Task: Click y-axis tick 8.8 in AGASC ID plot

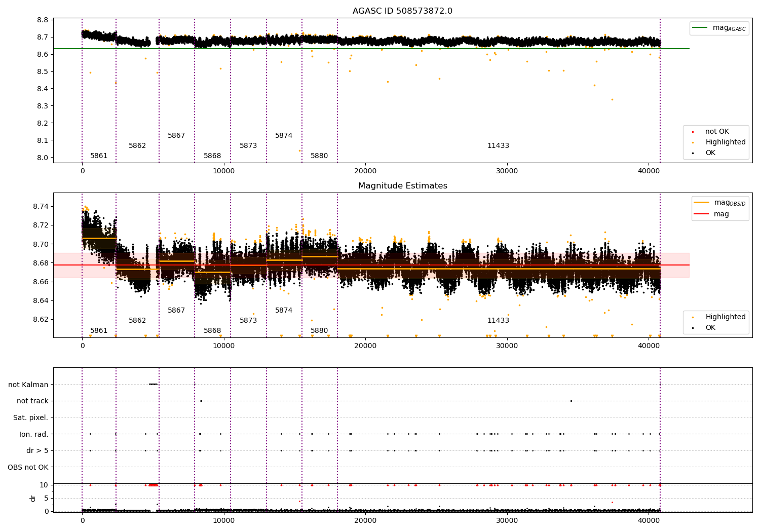Action: 43,20
